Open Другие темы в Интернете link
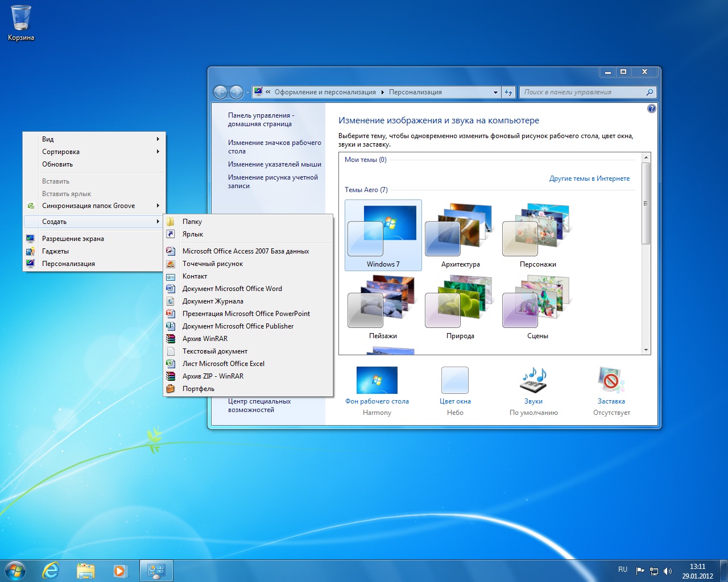Image resolution: width=728 pixels, height=582 pixels. tap(589, 178)
